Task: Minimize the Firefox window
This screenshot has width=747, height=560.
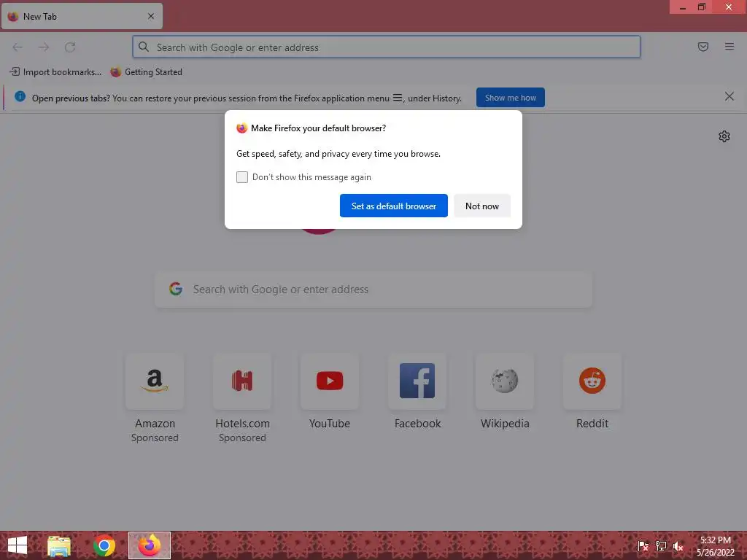Action: tap(682, 7)
